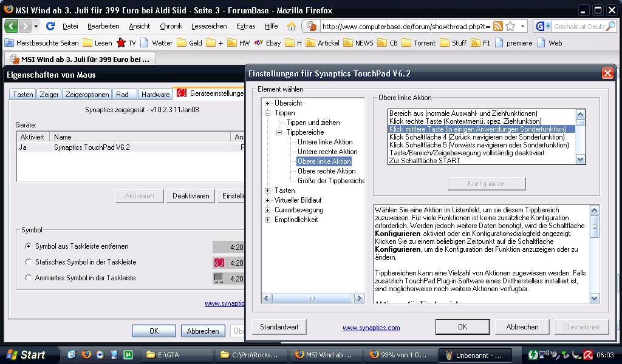This screenshot has height=364, width=622.
Task: Close the Synaptics TouchPad settings dialog
Action: [x=607, y=73]
